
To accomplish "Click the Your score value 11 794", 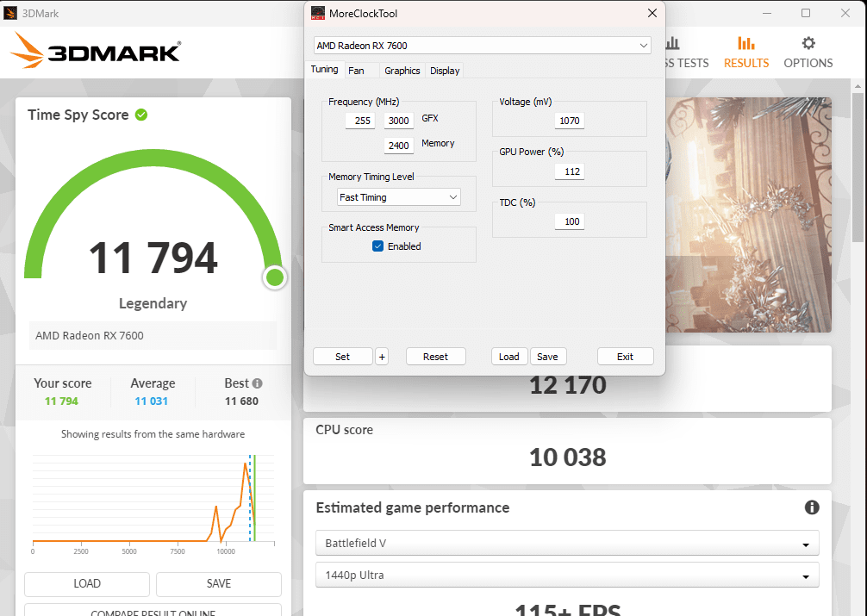I will 61,401.
